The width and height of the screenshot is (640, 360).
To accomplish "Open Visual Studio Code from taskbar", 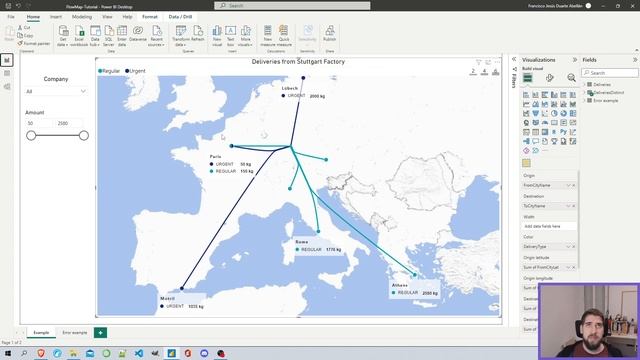I will [139, 353].
